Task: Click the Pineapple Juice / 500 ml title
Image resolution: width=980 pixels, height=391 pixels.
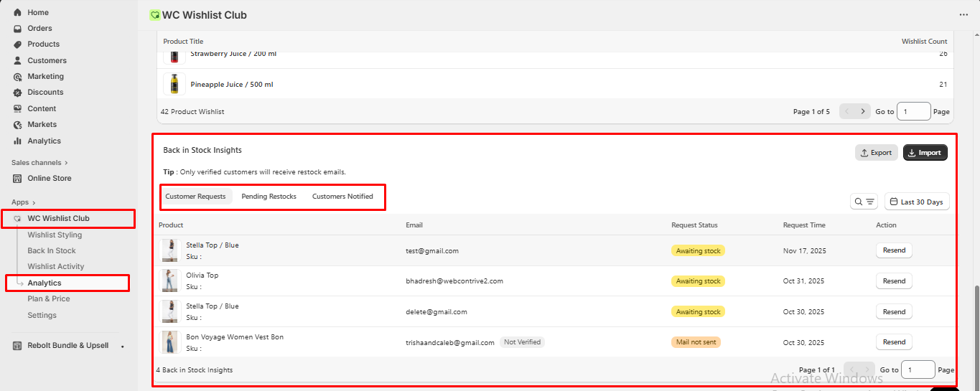Action: (x=231, y=85)
